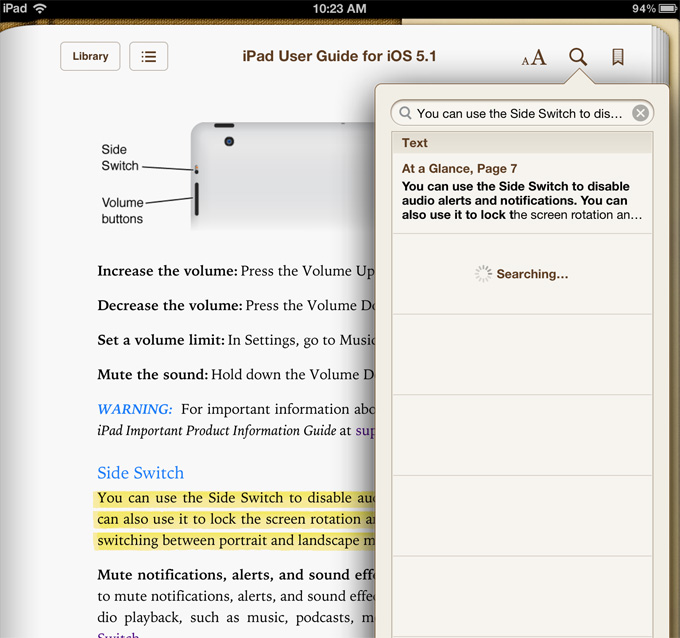Tap the Wi-Fi icon in the status bar
680x638 pixels.
tap(40, 8)
